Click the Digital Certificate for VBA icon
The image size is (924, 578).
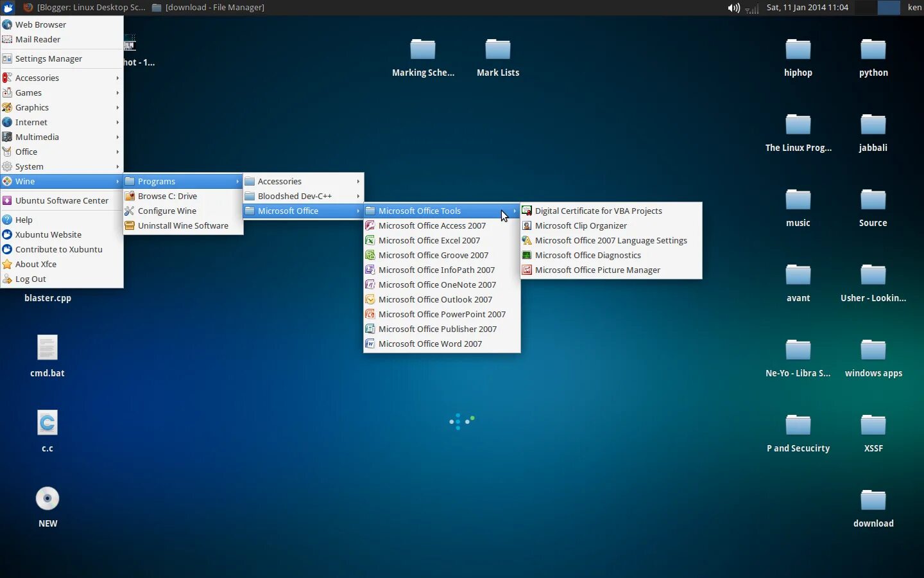[527, 211]
